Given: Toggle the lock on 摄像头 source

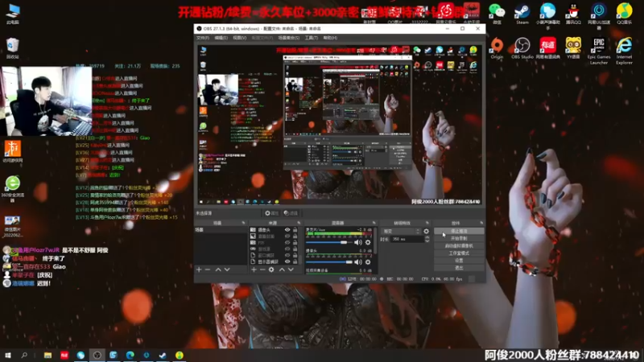Looking at the screenshot, I should [295, 230].
